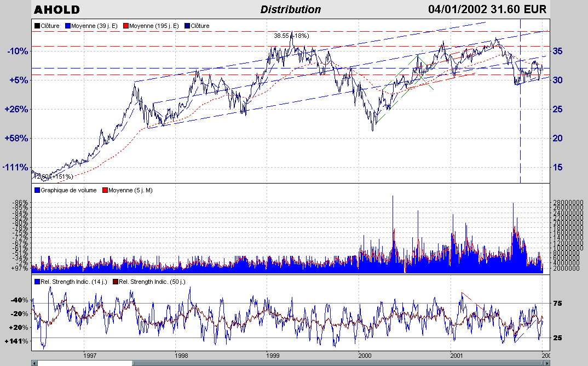Click the 28000000 volume axis label
The image size is (588, 366).
pyautogui.click(x=568, y=202)
